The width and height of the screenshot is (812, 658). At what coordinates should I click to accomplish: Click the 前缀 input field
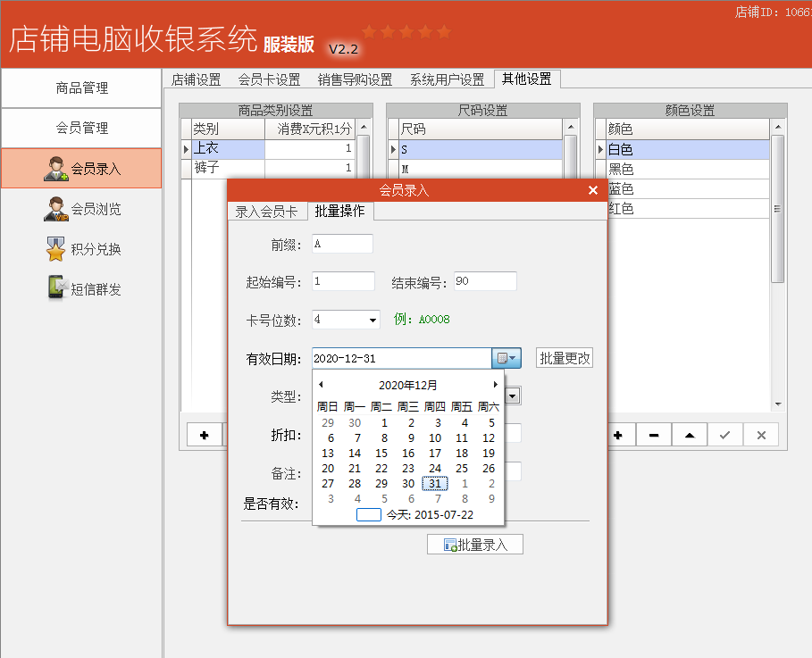[x=342, y=244]
